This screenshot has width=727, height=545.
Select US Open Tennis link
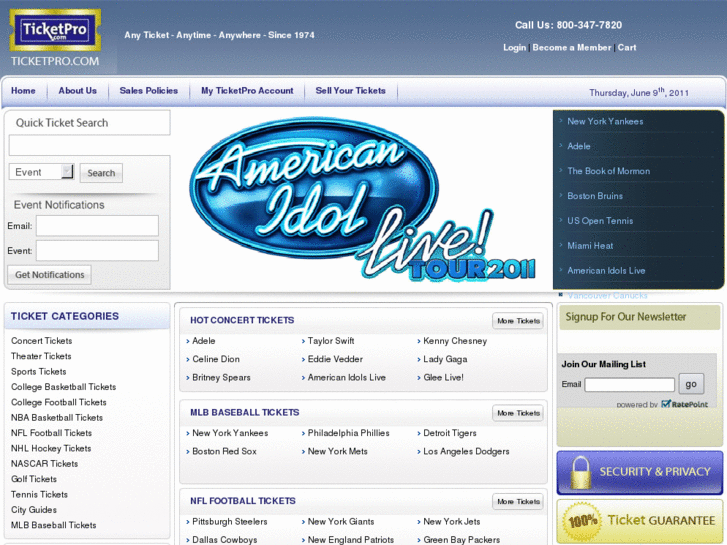coord(600,221)
